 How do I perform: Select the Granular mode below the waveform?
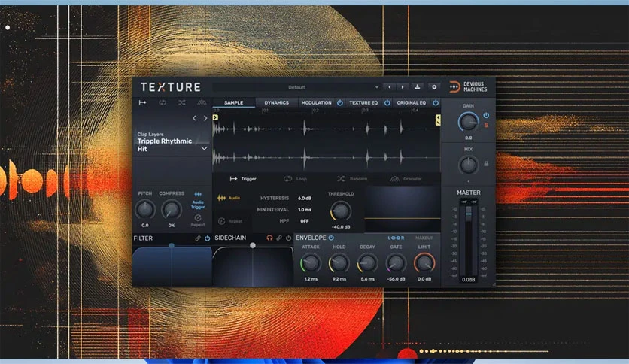point(406,179)
